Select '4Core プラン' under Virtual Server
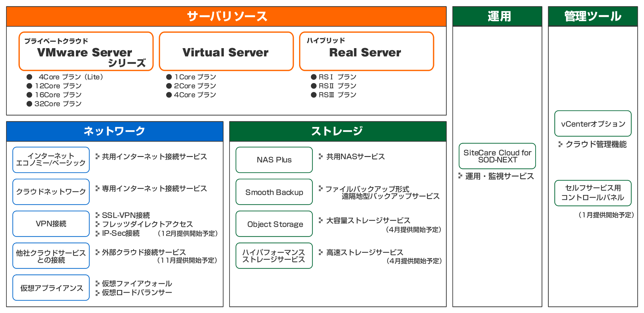The height and width of the screenshot is (313, 644). point(195,95)
